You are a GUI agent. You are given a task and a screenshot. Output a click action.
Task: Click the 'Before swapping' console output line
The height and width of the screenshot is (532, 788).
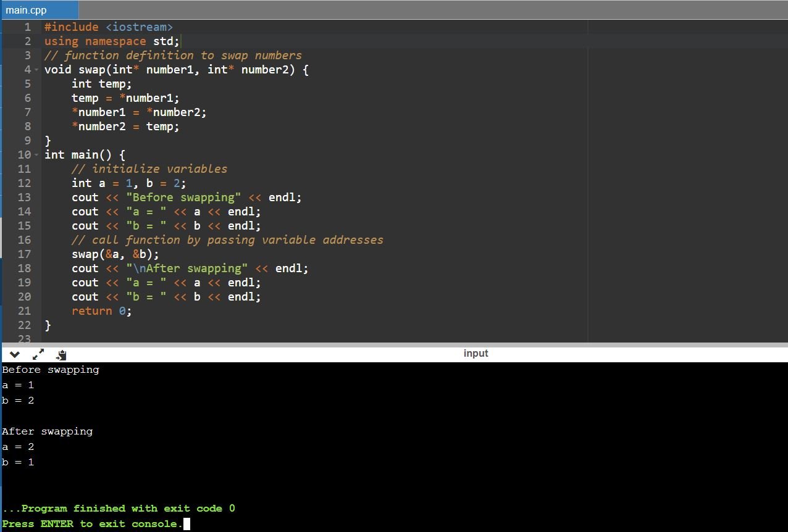coord(51,370)
